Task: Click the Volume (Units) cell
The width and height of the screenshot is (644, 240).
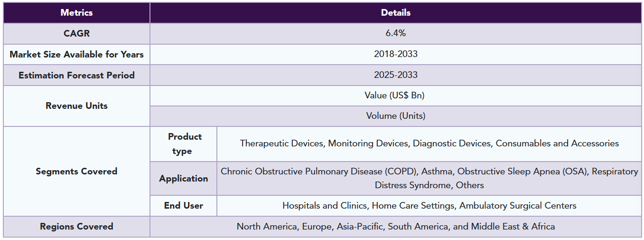Action: [x=395, y=116]
